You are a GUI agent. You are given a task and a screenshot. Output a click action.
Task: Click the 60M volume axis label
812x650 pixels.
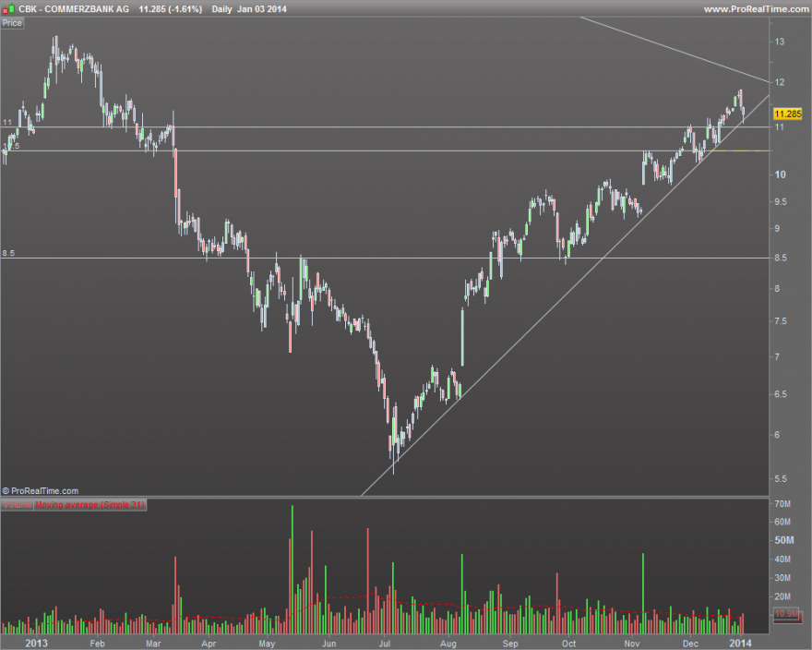coord(782,522)
